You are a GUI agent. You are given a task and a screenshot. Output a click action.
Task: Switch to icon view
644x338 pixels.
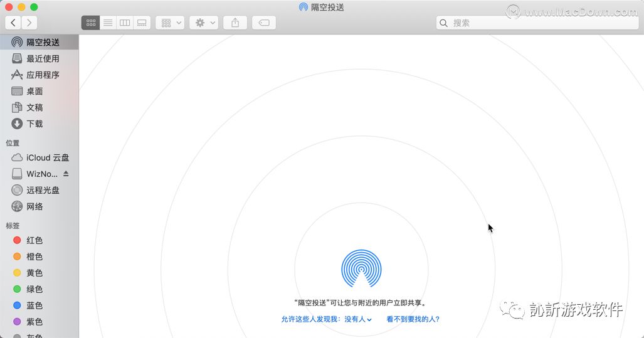coord(90,23)
